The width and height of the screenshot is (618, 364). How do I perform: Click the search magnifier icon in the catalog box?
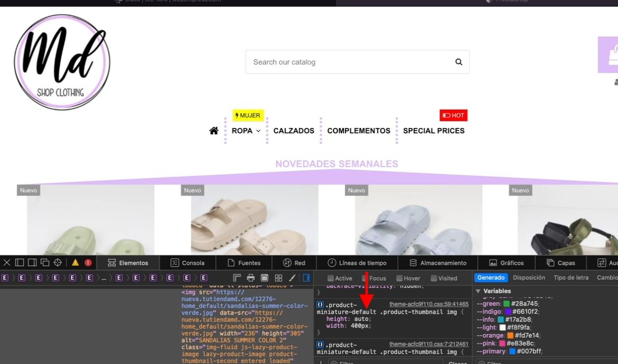459,62
